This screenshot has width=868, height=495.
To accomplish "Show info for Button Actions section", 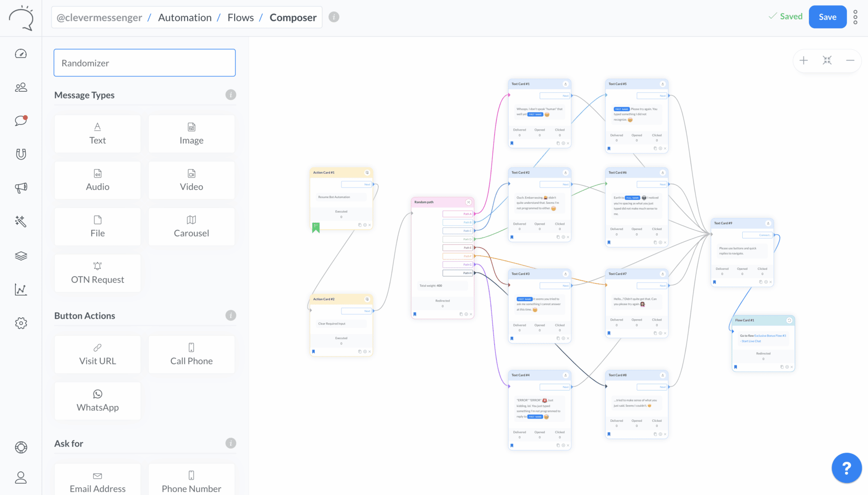I will tap(231, 316).
